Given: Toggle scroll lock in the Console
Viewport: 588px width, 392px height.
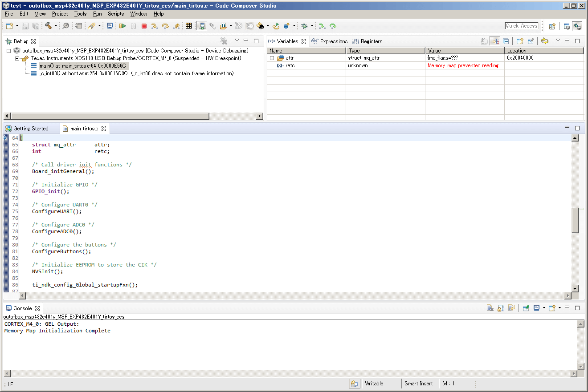Looking at the screenshot, I should pos(501,308).
